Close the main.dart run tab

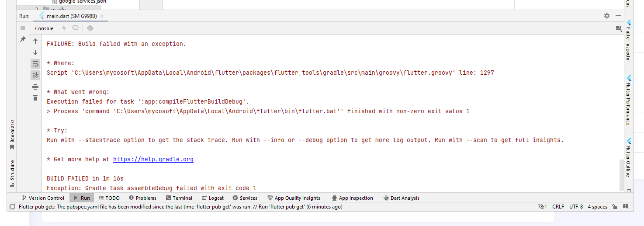[102, 16]
